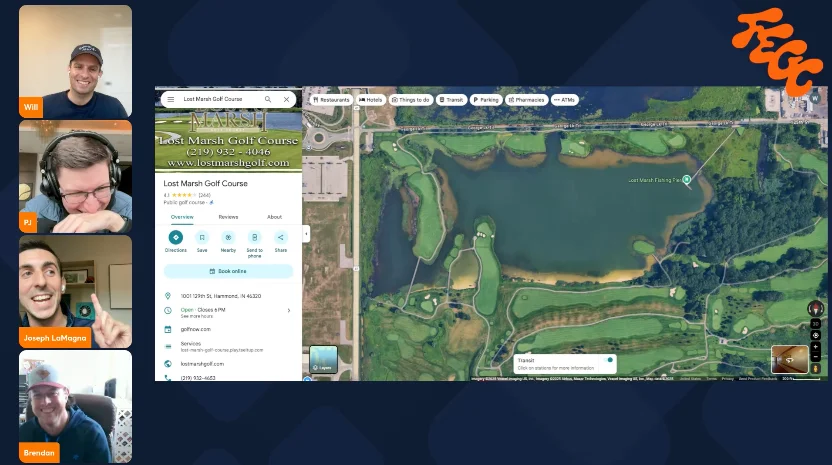Expand the opening hours chevron
The width and height of the screenshot is (832, 465).
pyautogui.click(x=289, y=310)
